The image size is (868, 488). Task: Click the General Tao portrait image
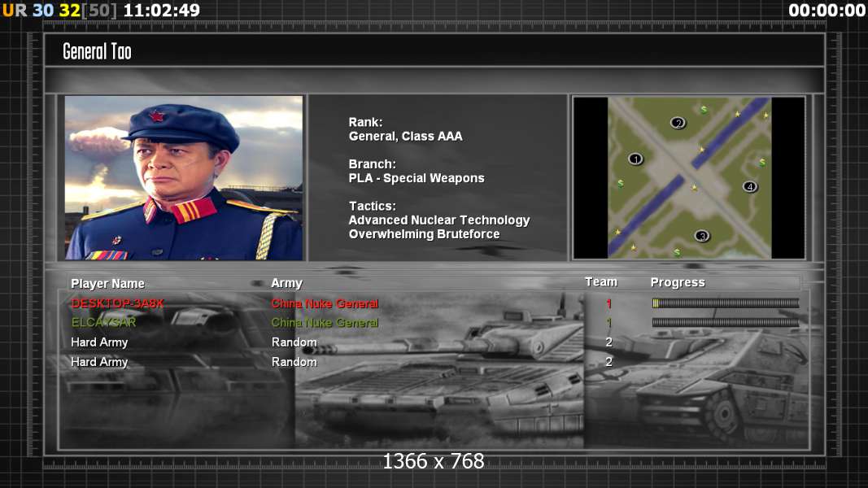(184, 177)
